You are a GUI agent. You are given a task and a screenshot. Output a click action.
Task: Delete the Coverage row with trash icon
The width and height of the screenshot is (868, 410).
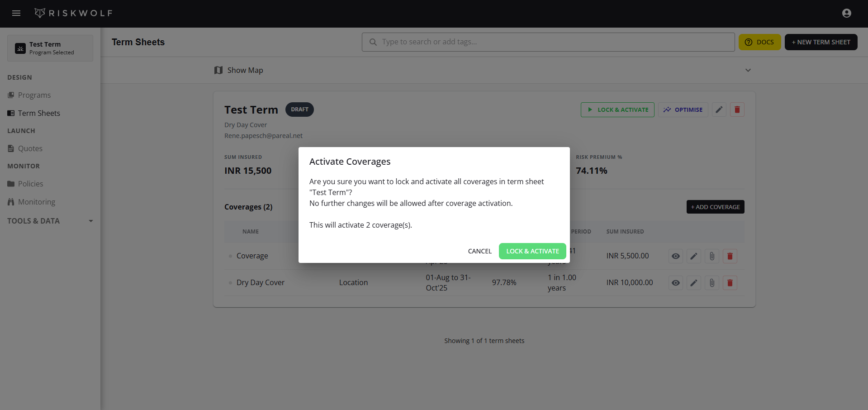pos(730,256)
